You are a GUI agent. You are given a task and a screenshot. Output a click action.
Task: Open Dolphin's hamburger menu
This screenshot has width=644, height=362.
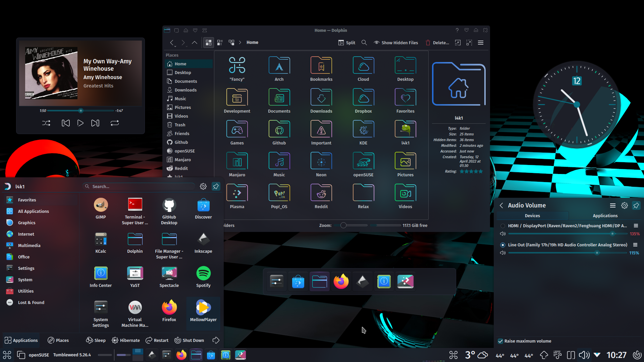(480, 43)
